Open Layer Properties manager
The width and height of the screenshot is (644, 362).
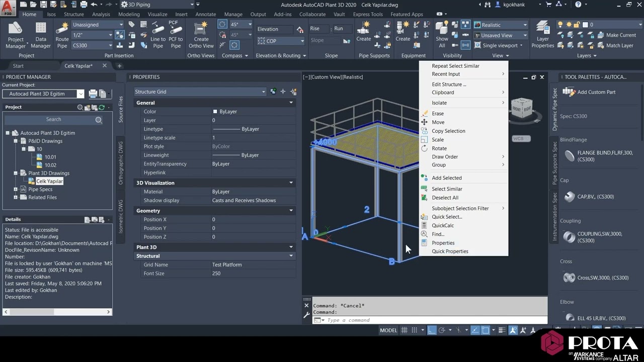coord(542,35)
